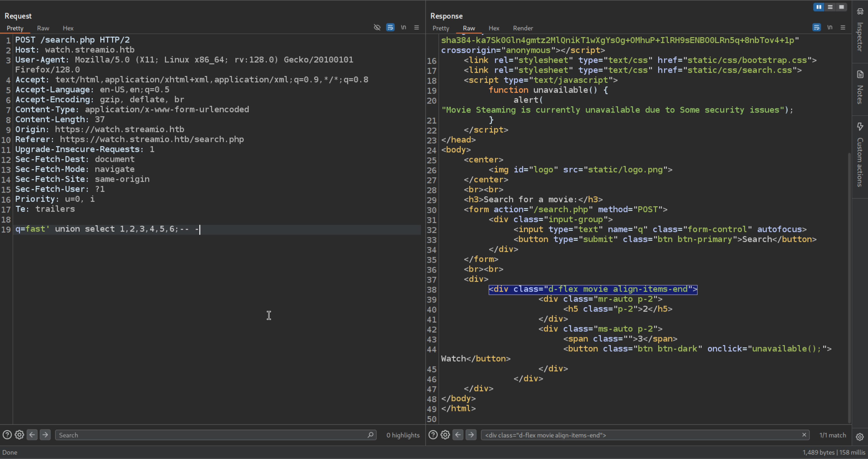Open request search settings gear
The width and height of the screenshot is (868, 459).
(19, 435)
